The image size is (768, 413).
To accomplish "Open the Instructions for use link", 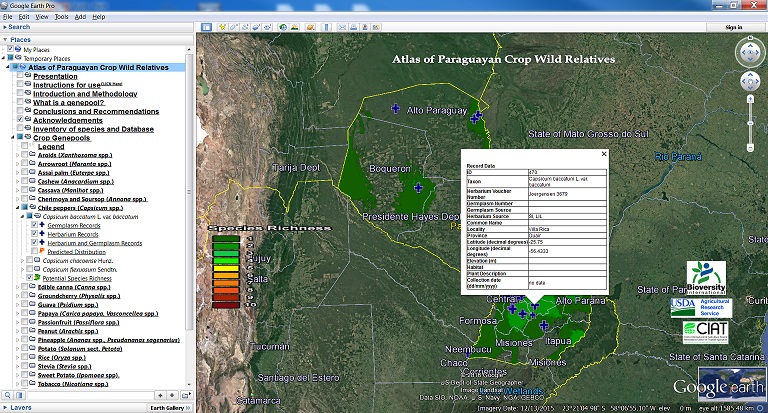I will pyautogui.click(x=67, y=85).
